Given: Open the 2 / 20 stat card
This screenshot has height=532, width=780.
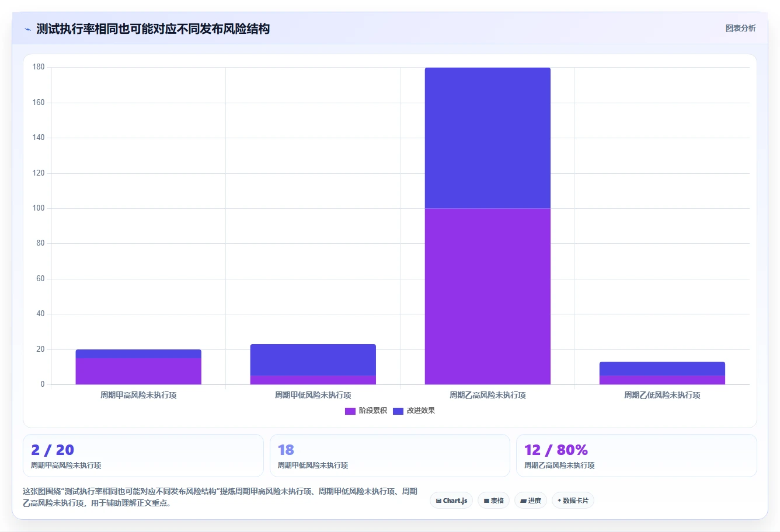Looking at the screenshot, I should click(x=143, y=456).
